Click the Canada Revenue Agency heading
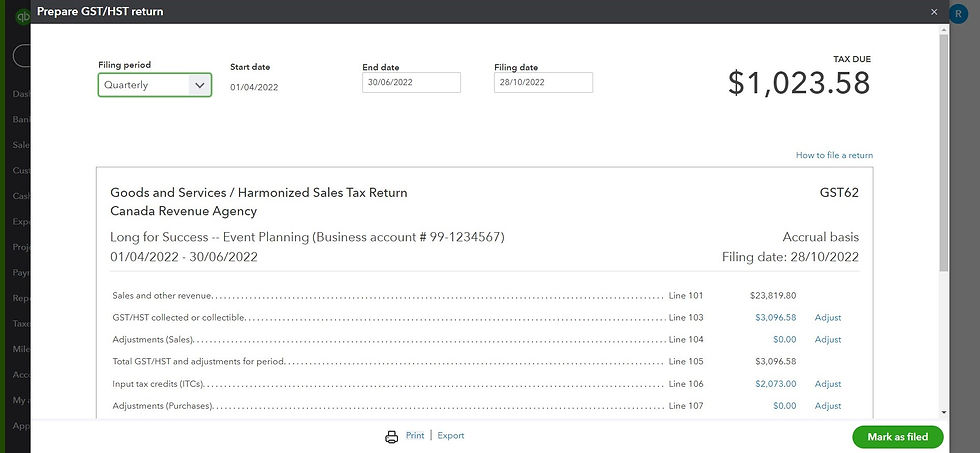Screen dimensions: 980x453 (184, 211)
